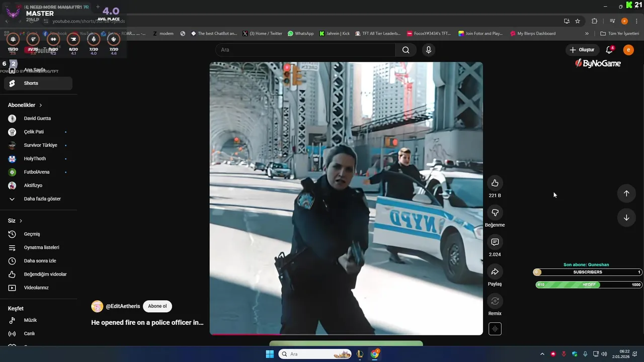Image resolution: width=644 pixels, height=362 pixels.
Task: Open Chrome from the taskbar
Action: tap(375, 354)
